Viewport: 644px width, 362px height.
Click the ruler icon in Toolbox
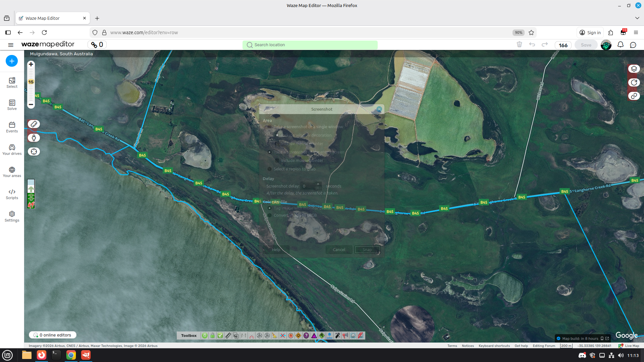228,336
